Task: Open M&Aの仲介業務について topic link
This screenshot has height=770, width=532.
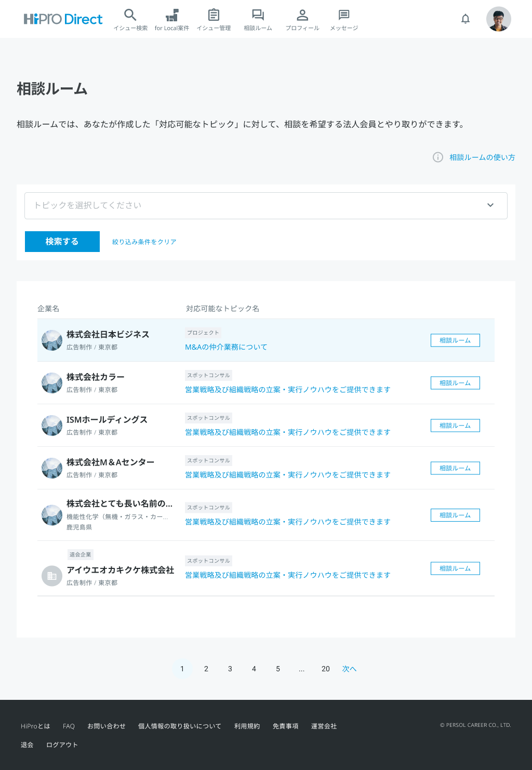Action: [x=226, y=347]
